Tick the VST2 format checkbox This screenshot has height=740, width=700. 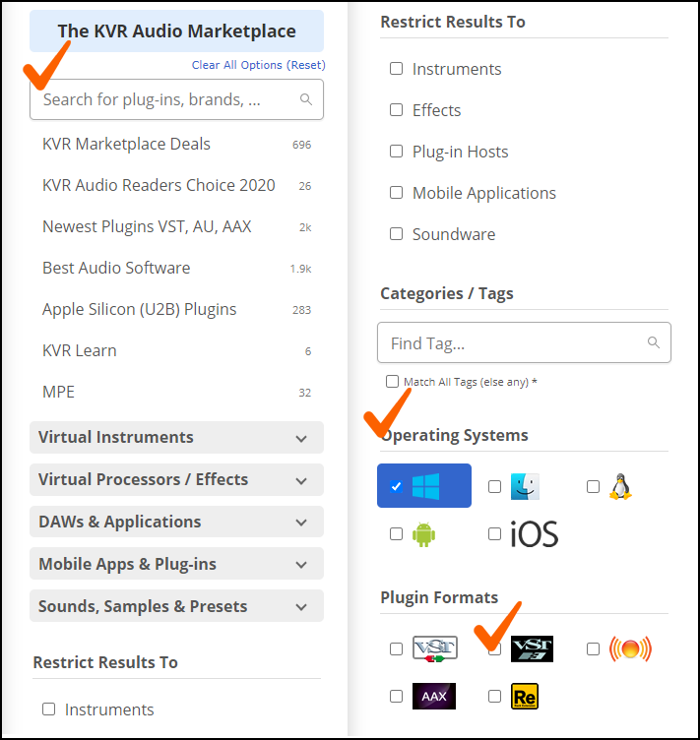[396, 649]
